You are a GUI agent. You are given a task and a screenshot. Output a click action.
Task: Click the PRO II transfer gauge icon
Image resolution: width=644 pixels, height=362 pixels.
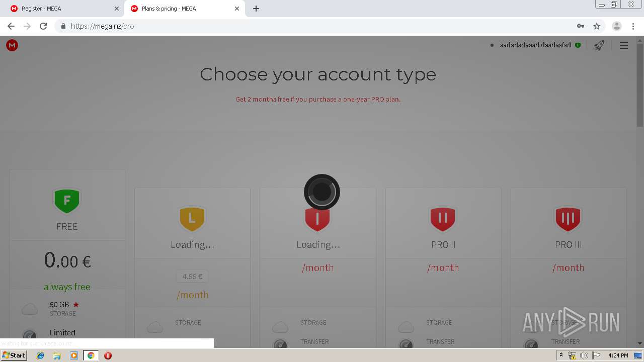tap(406, 345)
